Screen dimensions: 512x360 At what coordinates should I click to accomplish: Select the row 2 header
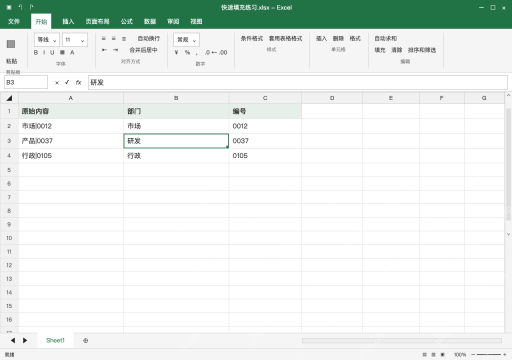[9, 126]
